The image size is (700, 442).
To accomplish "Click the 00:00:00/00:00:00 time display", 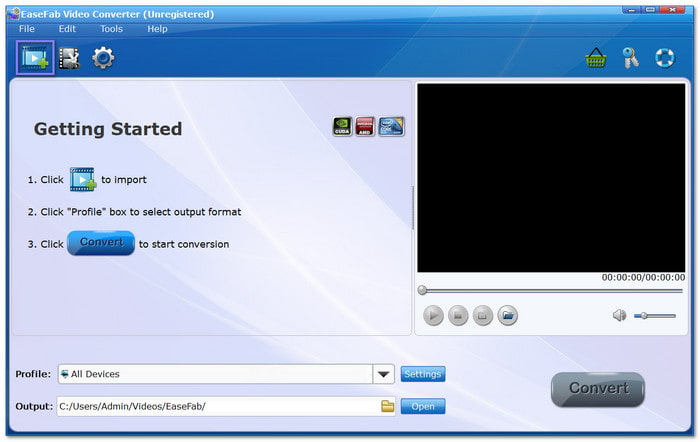I will (643, 277).
